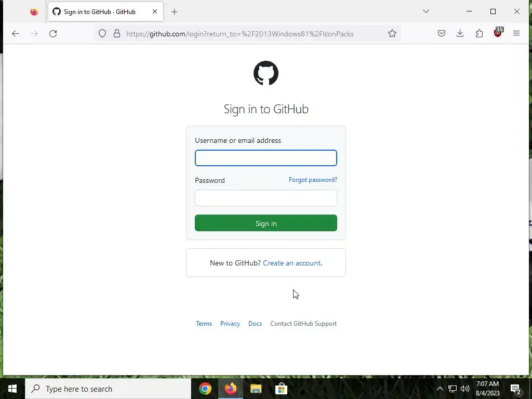
Task: Go back using the browser back arrow
Action: tap(15, 34)
